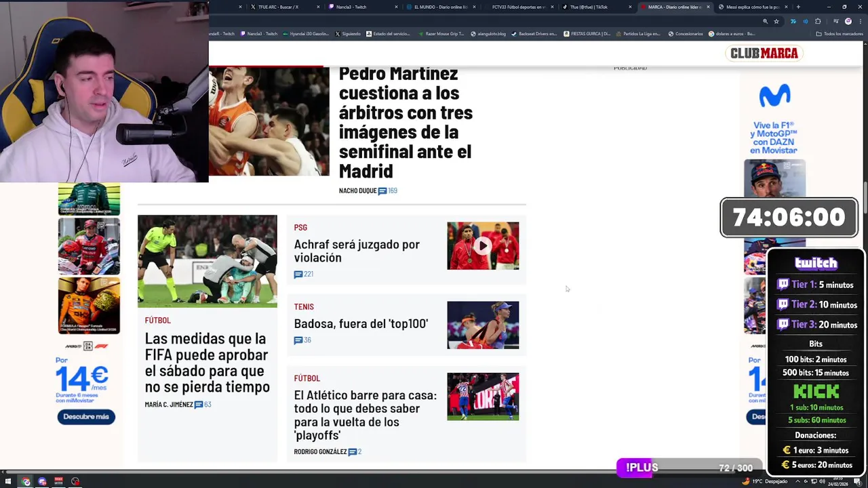The height and width of the screenshot is (488, 868).
Task: Click the NACHO DUQUE author name
Action: pyautogui.click(x=357, y=191)
